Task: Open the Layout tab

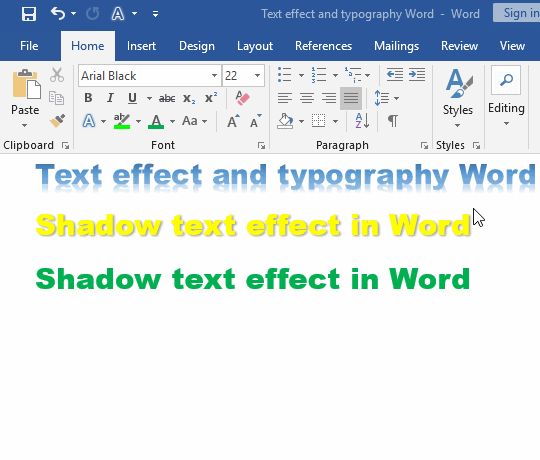Action: pos(255,46)
